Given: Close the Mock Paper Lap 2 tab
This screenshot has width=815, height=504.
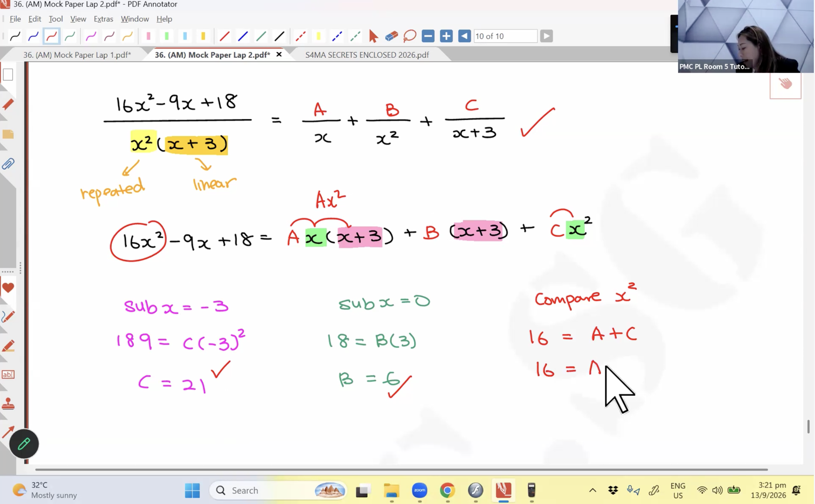Looking at the screenshot, I should coord(279,54).
